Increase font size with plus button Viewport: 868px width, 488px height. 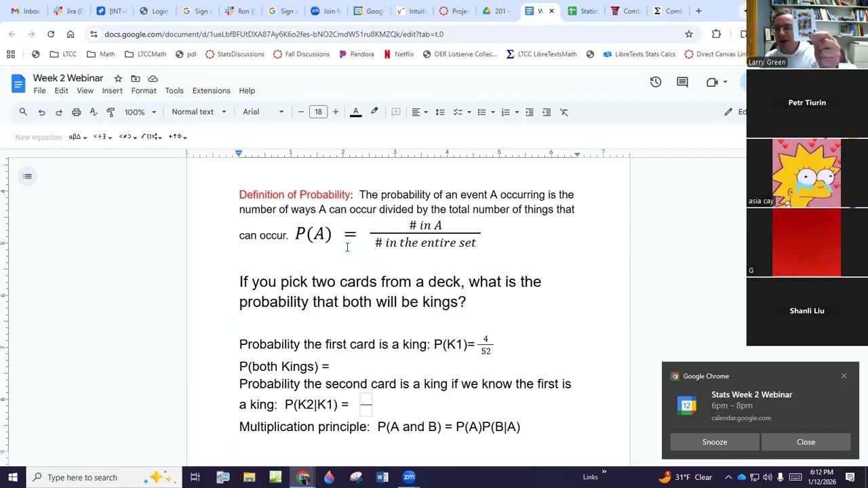336,112
